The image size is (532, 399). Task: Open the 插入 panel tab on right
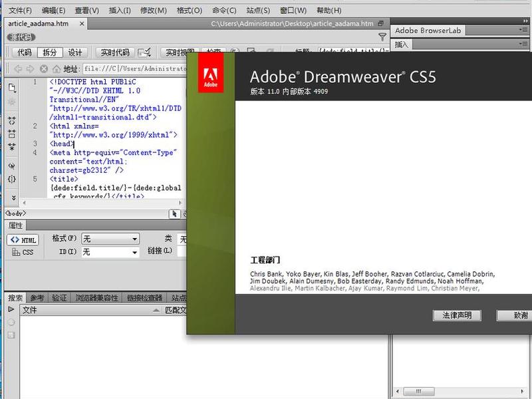click(402, 45)
